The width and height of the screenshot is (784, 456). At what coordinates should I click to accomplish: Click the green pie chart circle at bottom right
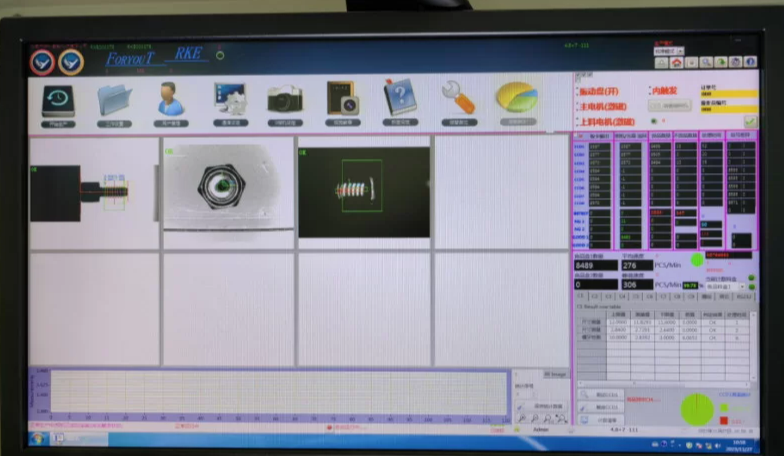[x=696, y=409]
